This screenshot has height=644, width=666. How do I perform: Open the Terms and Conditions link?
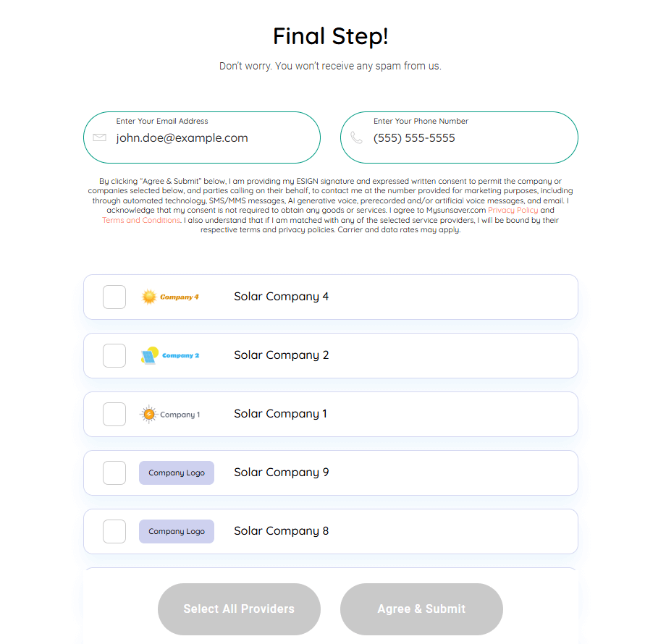[x=141, y=220]
